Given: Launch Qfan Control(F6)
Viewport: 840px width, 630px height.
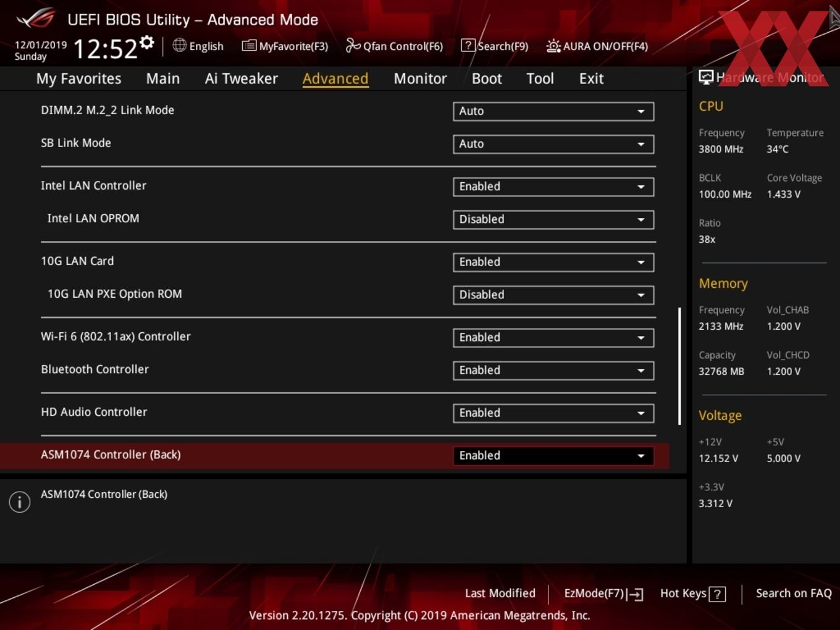Looking at the screenshot, I should pyautogui.click(x=395, y=46).
